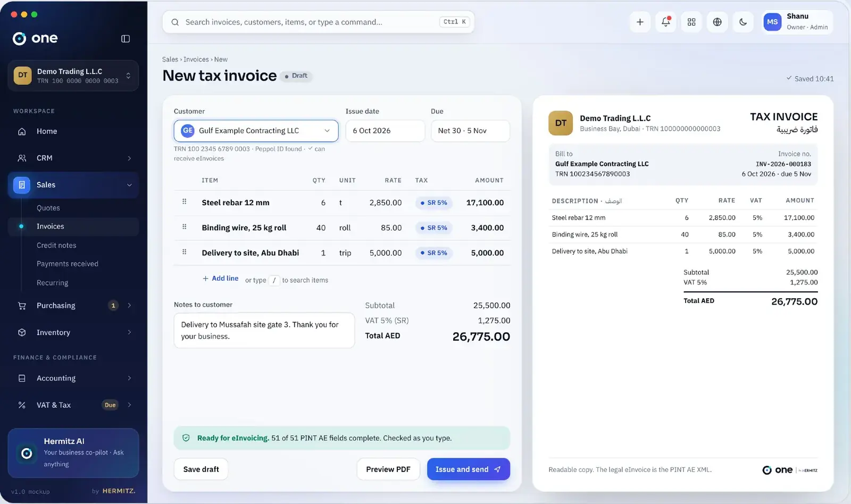The image size is (851, 504).
Task: Click the Invoices breadcrumb link
Action: click(x=196, y=60)
